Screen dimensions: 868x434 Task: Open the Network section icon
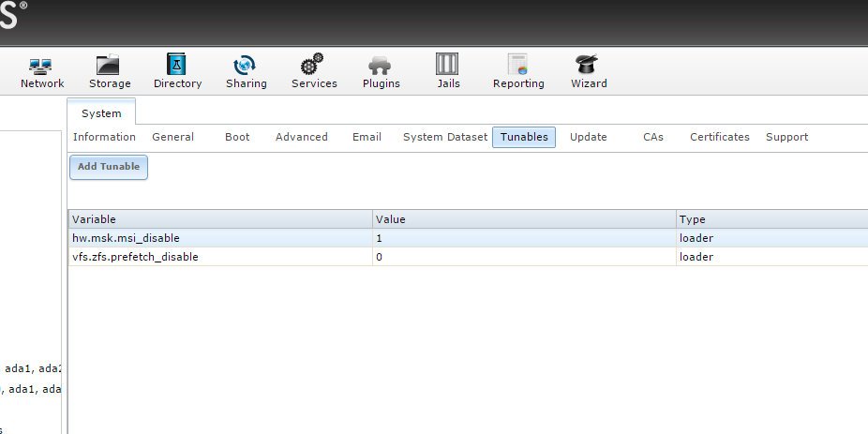(x=41, y=66)
